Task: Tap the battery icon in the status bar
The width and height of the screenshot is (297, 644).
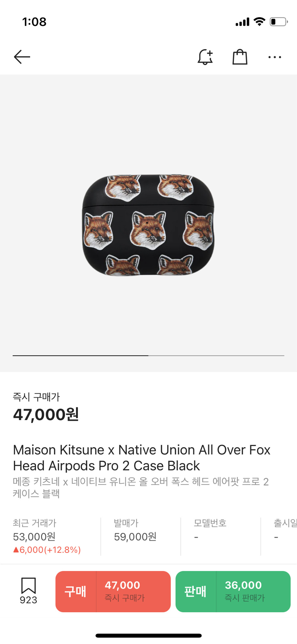Action: (x=278, y=22)
